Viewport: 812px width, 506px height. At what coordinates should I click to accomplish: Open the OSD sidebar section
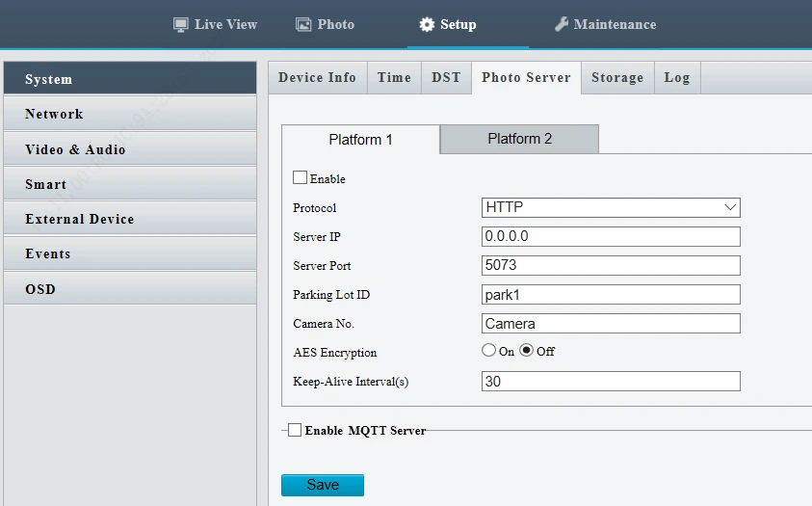click(130, 289)
